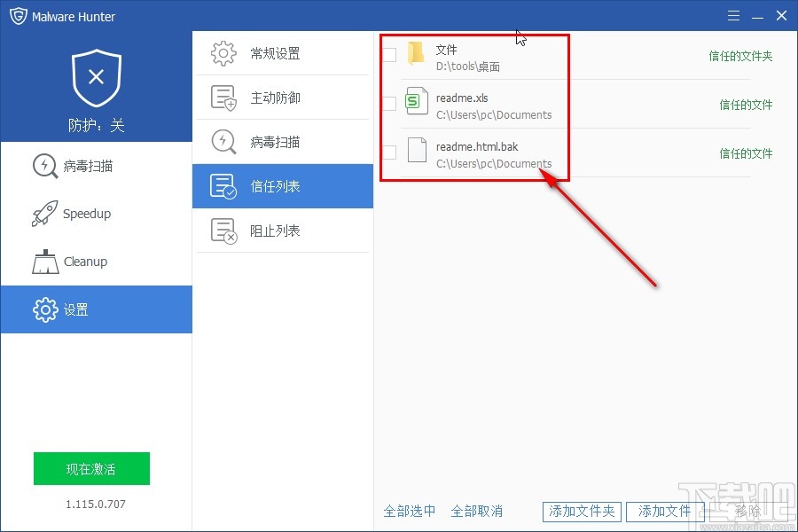Image resolution: width=798 pixels, height=532 pixels.
Task: Enable the checkbox for readme.html.bak
Action: pyautogui.click(x=389, y=153)
